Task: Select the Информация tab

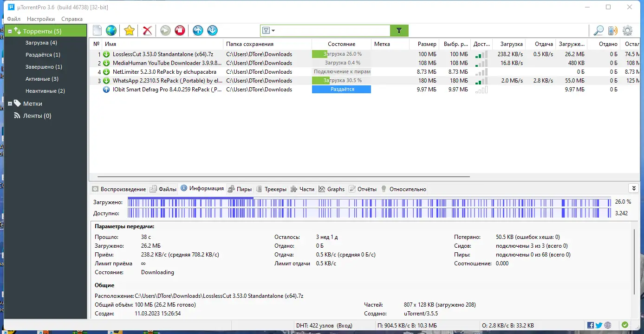Action: coord(202,188)
